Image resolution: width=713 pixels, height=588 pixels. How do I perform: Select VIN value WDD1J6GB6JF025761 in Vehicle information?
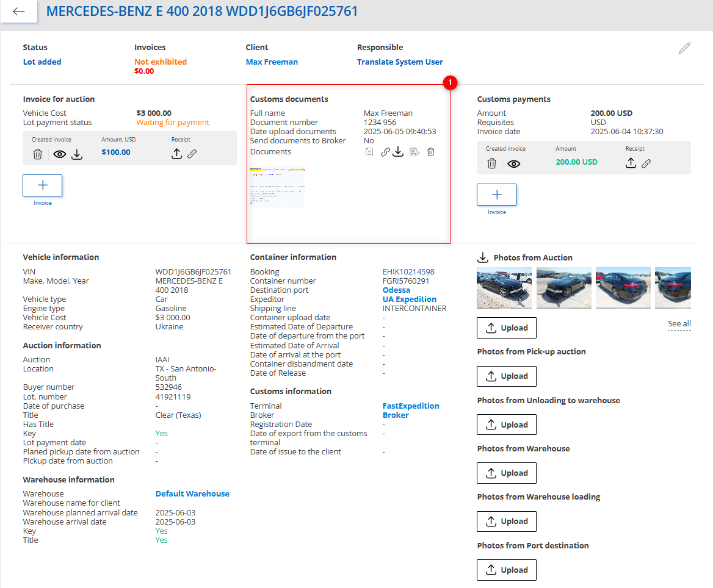pos(194,271)
